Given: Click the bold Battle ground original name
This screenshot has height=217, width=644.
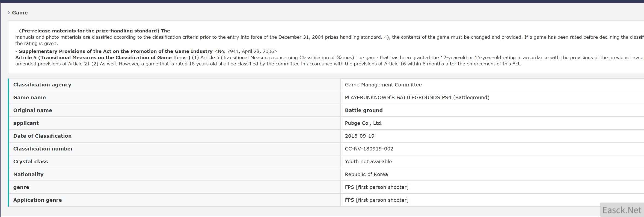Looking at the screenshot, I should coord(364,110).
